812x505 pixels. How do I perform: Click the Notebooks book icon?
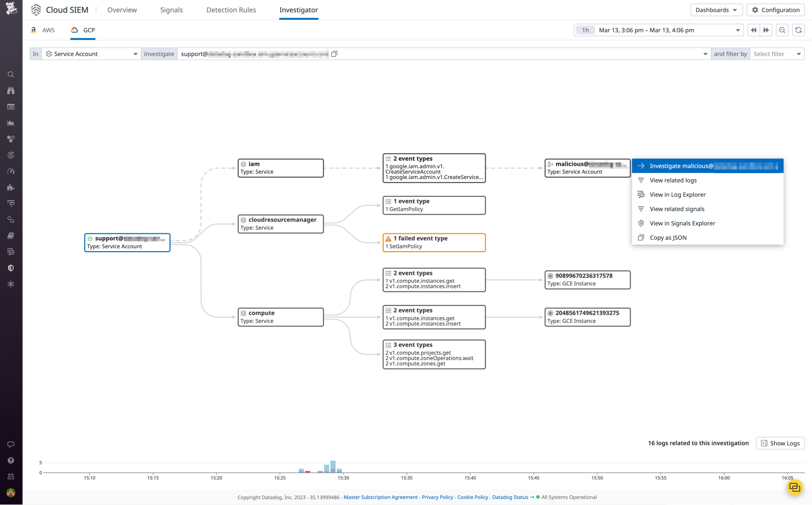[11, 235]
